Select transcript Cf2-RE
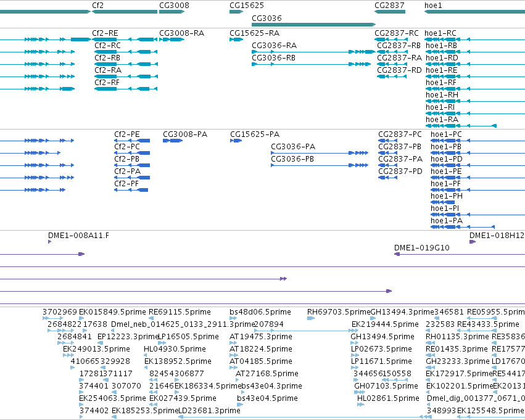The width and height of the screenshot is (525, 420). click(105, 33)
